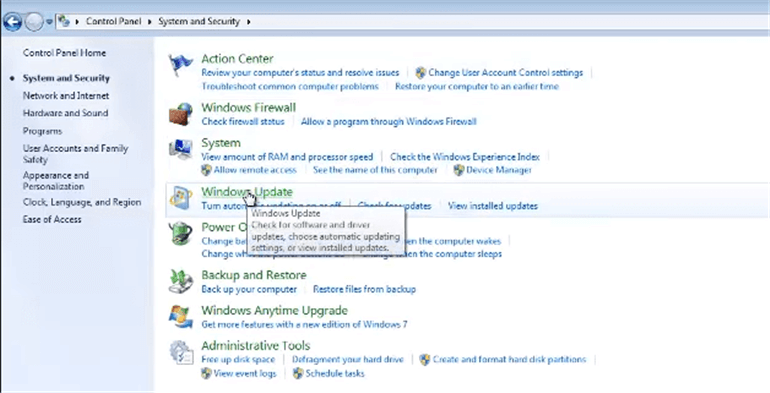
Task: Open Change User Account Control settings
Action: tap(505, 73)
